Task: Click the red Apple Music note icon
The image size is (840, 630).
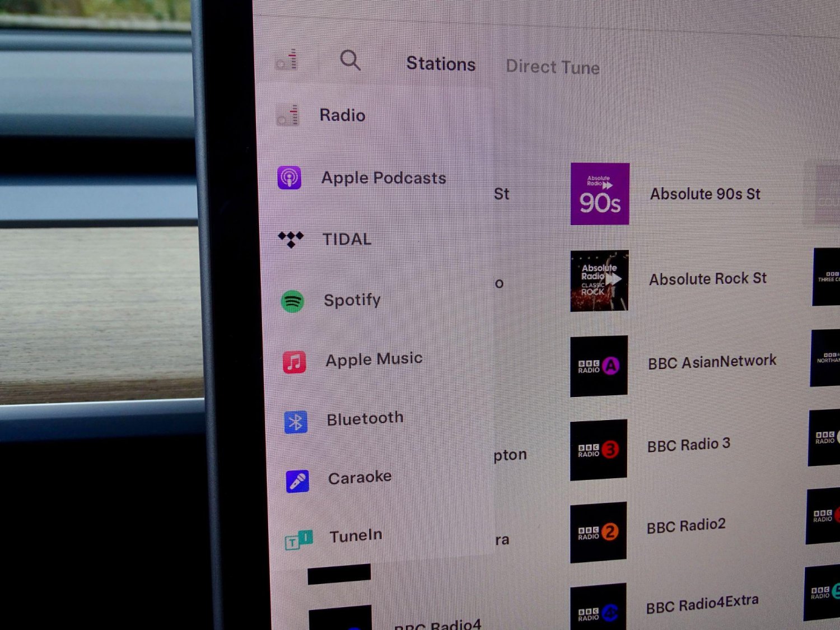Action: pyautogui.click(x=294, y=362)
